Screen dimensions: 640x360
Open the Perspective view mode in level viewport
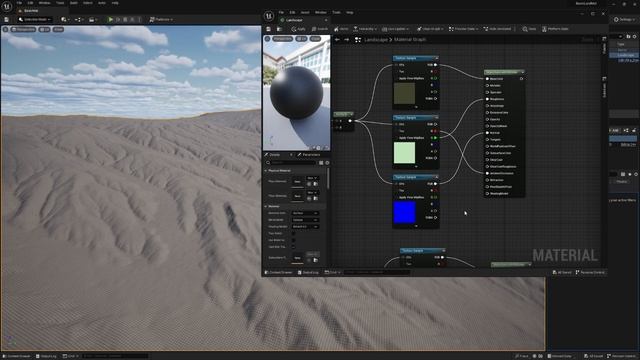pyautogui.click(x=23, y=29)
